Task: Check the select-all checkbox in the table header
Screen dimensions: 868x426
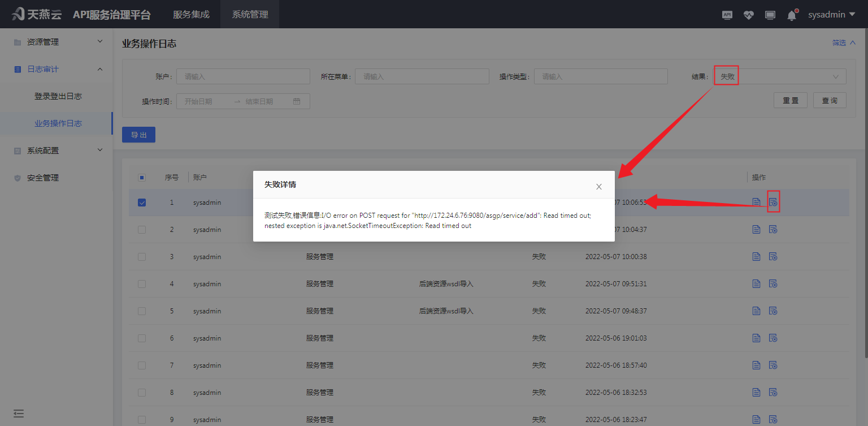Action: pyautogui.click(x=141, y=177)
